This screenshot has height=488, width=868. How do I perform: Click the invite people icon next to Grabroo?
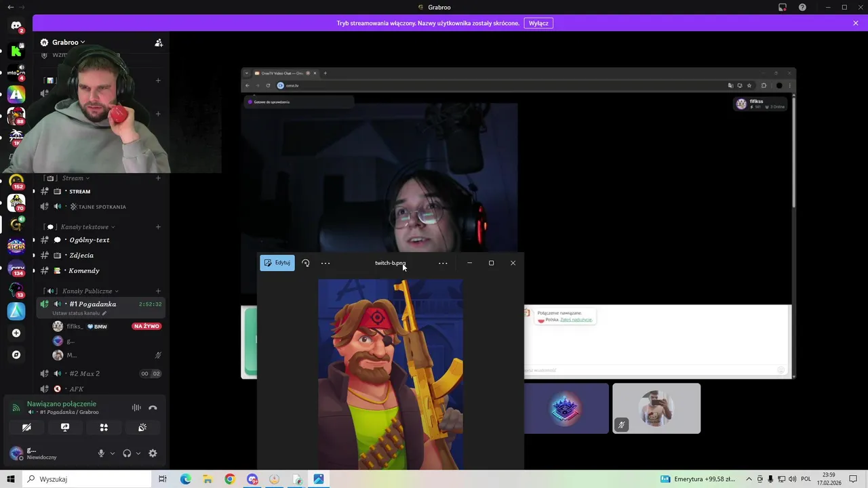point(159,42)
